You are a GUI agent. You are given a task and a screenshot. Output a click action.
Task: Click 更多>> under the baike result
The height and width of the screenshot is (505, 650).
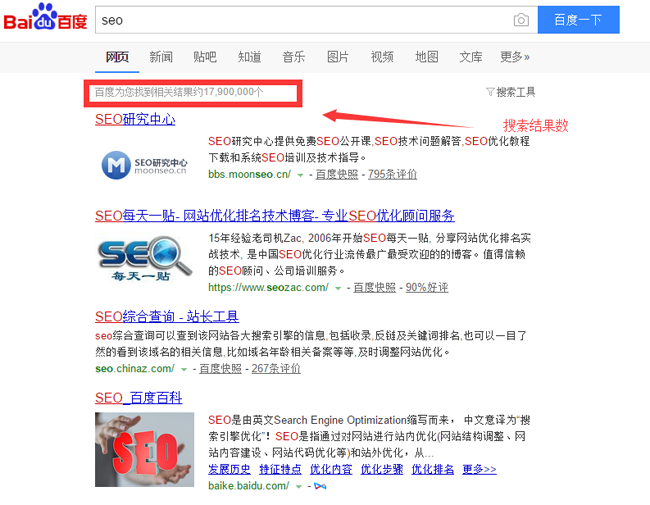click(479, 469)
